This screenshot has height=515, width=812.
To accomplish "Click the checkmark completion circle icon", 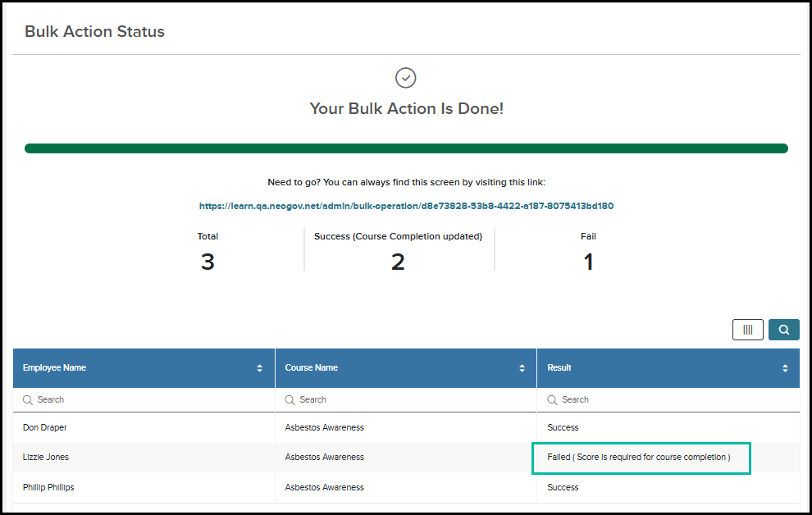I will 405,78.
